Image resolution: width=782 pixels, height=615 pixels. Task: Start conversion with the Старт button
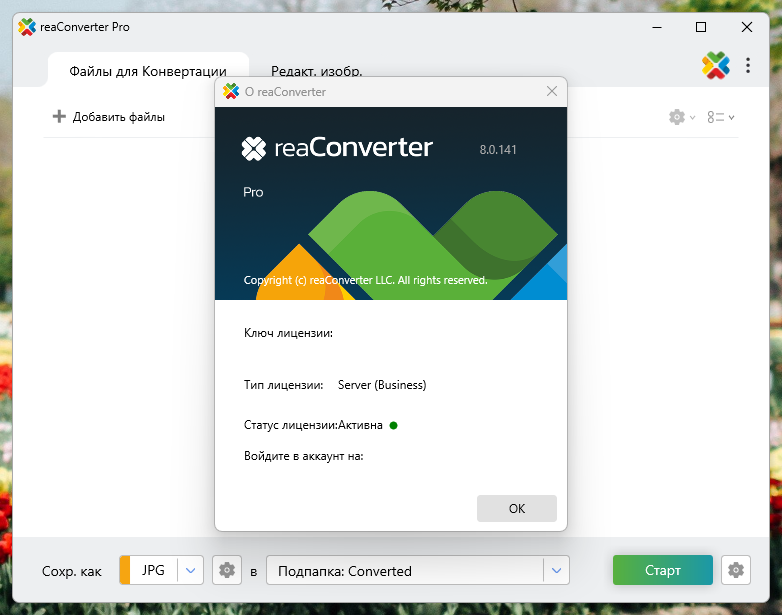pos(663,570)
